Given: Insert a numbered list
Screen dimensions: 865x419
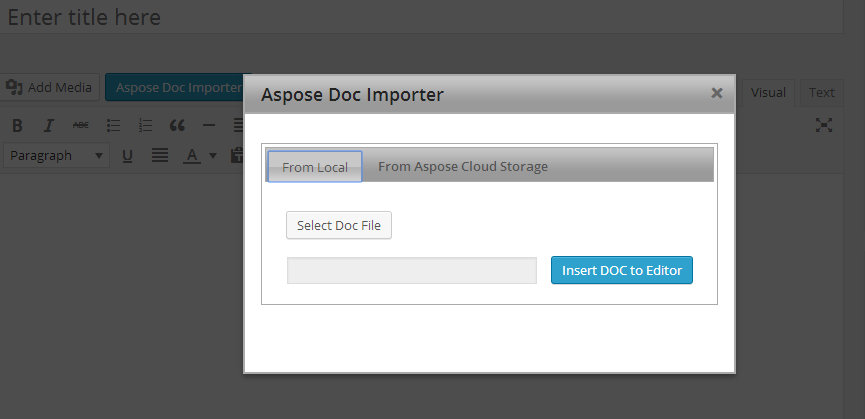Looking at the screenshot, I should [x=145, y=126].
